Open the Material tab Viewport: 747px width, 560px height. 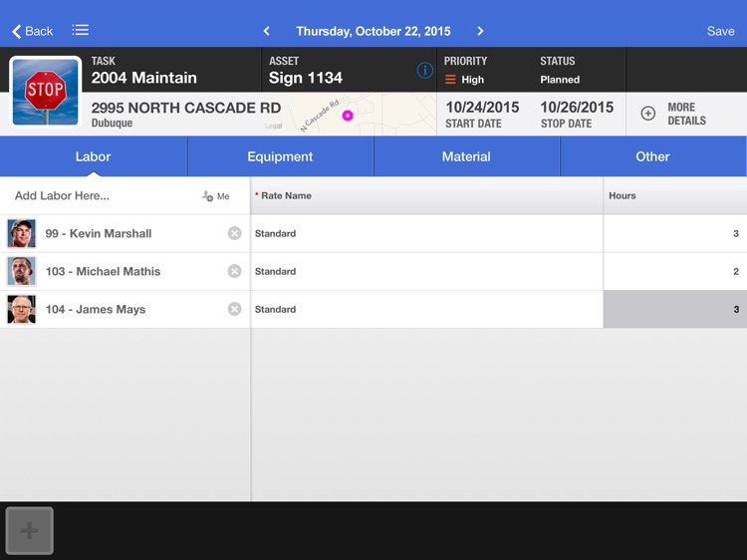(x=466, y=156)
